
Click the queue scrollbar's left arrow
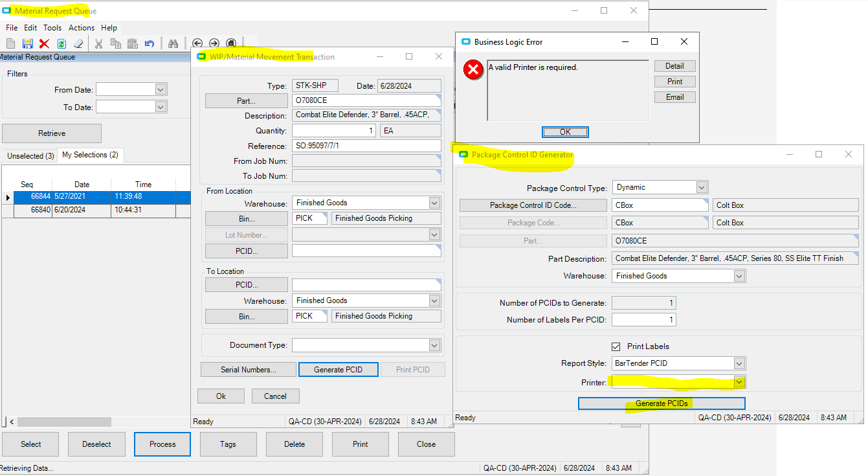[12, 422]
